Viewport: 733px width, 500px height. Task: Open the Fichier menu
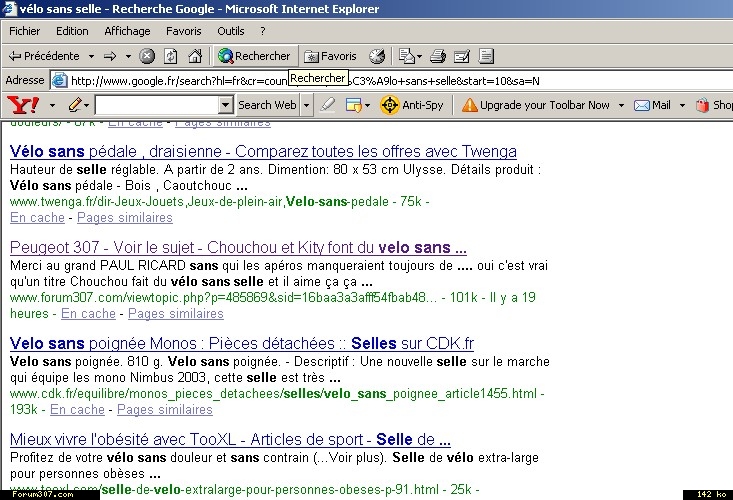[24, 31]
